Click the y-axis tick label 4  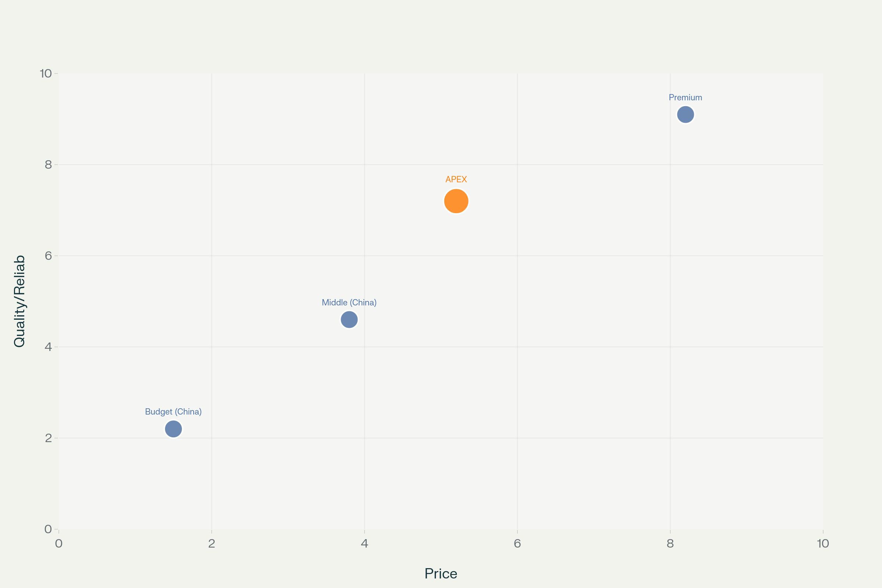(49, 347)
